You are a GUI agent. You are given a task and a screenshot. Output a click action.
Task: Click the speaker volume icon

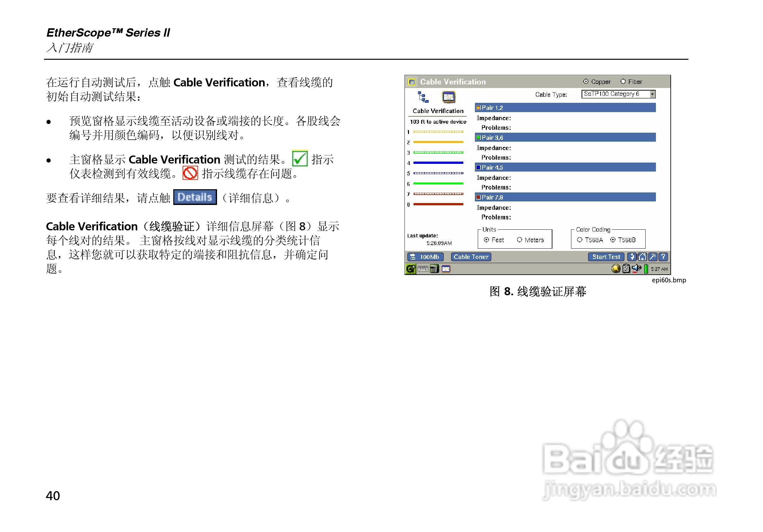(636, 269)
